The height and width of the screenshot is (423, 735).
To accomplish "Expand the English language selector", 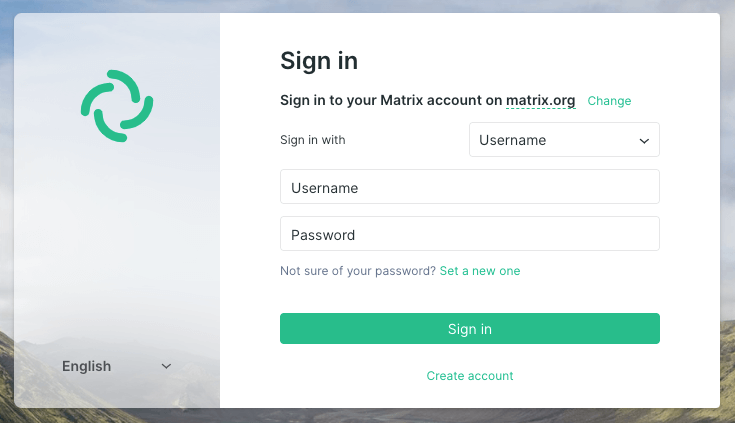I will 116,366.
